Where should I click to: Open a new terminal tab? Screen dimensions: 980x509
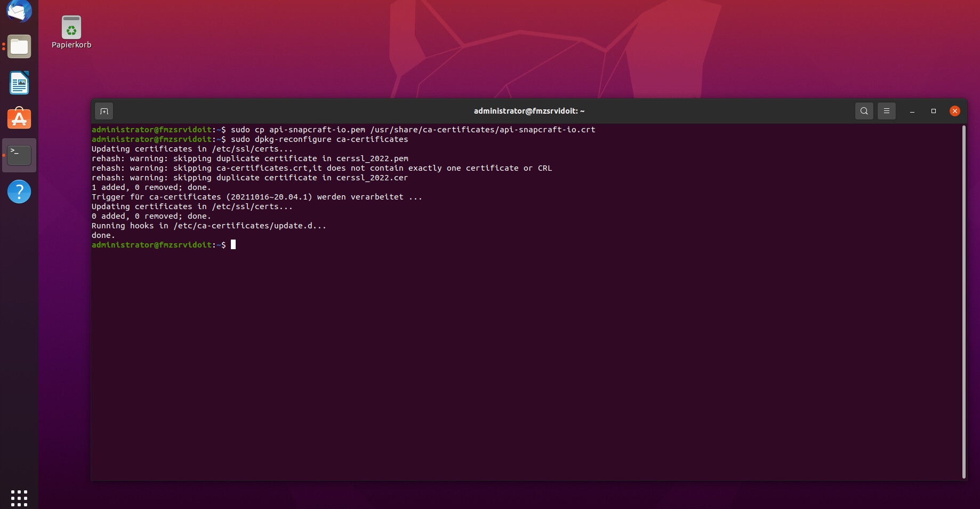coord(104,111)
